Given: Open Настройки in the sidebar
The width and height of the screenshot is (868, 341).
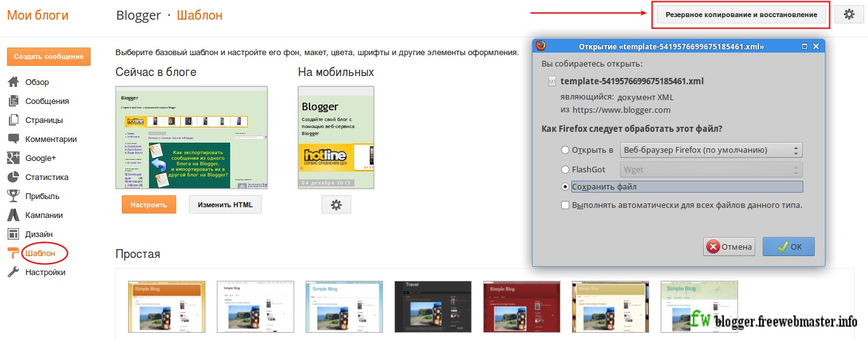Looking at the screenshot, I should coord(45,272).
